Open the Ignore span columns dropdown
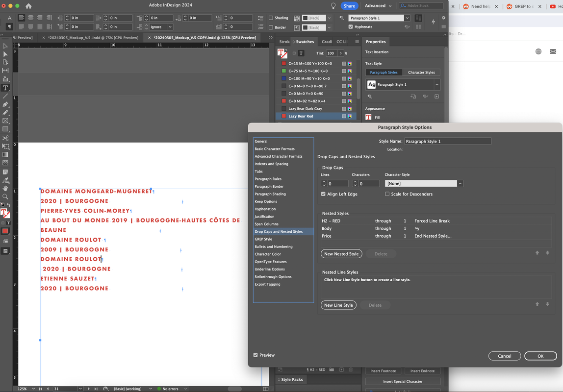The image size is (563, 392). [170, 27]
